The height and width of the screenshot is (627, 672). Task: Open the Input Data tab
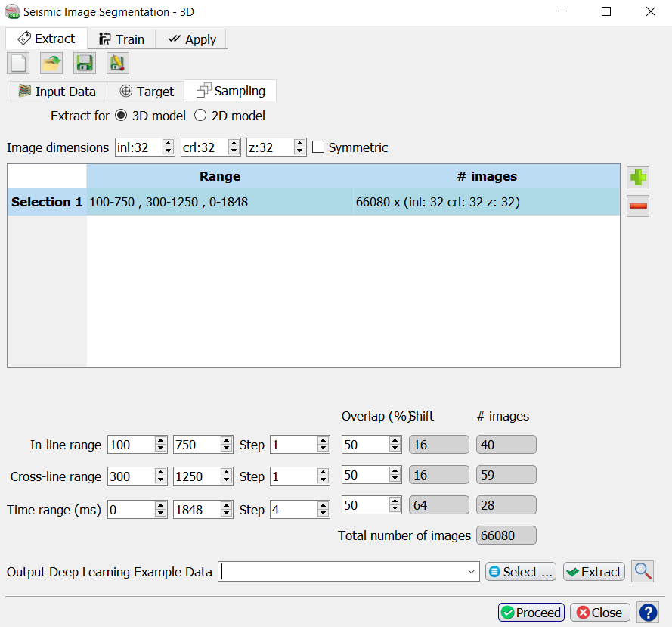(x=57, y=92)
